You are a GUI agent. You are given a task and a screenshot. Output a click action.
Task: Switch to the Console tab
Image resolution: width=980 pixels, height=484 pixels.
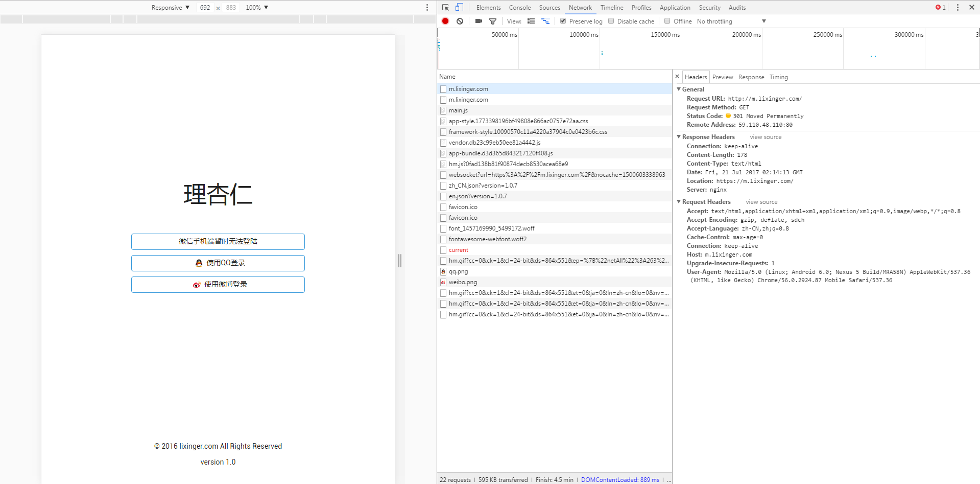point(519,7)
